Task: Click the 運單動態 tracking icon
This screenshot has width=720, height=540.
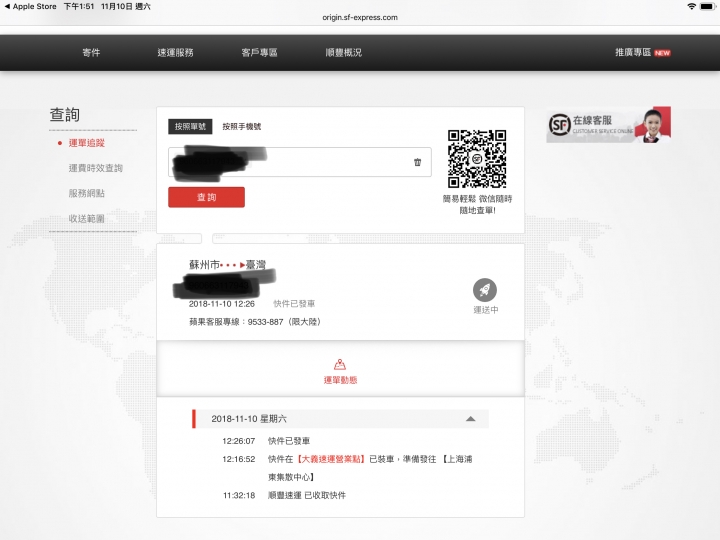Action: click(340, 365)
